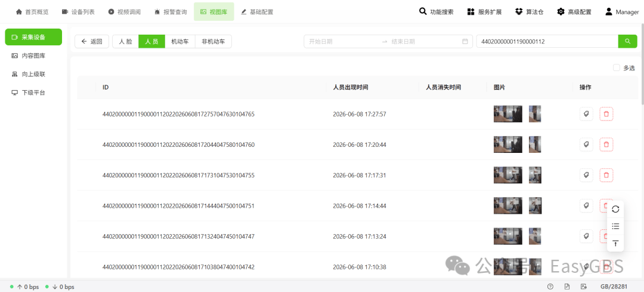644x292 pixels.
Task: Click the 人员消失时间 column header
Action: [x=444, y=87]
